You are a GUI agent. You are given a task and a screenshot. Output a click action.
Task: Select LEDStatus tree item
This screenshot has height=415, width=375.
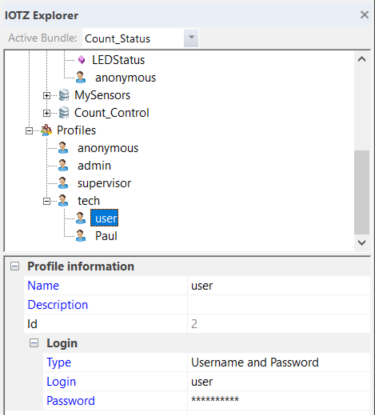pos(118,60)
